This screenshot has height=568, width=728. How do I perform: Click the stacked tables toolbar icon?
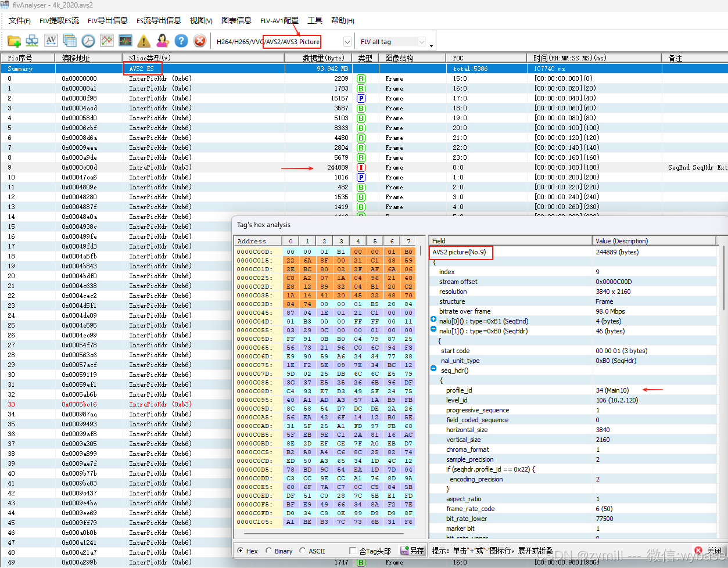(x=70, y=41)
